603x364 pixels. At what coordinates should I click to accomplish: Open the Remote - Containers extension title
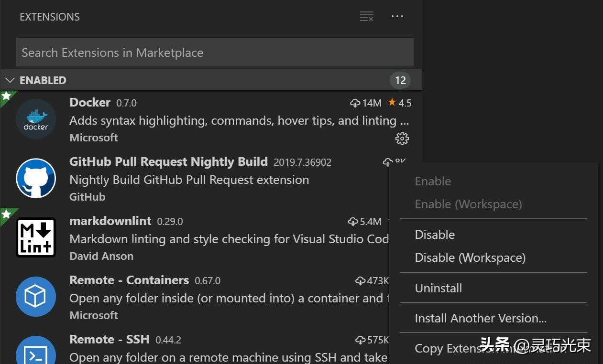(129, 280)
